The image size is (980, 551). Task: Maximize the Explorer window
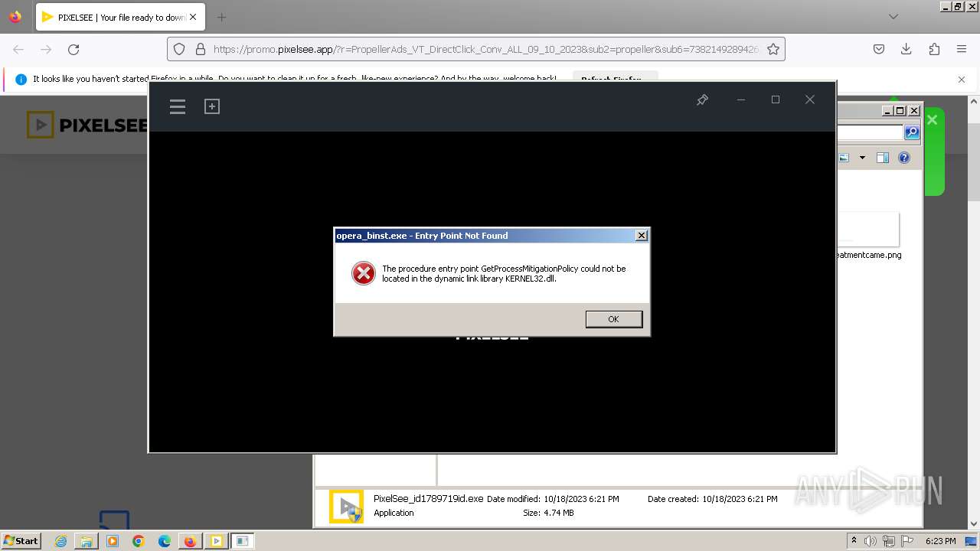[x=900, y=110]
